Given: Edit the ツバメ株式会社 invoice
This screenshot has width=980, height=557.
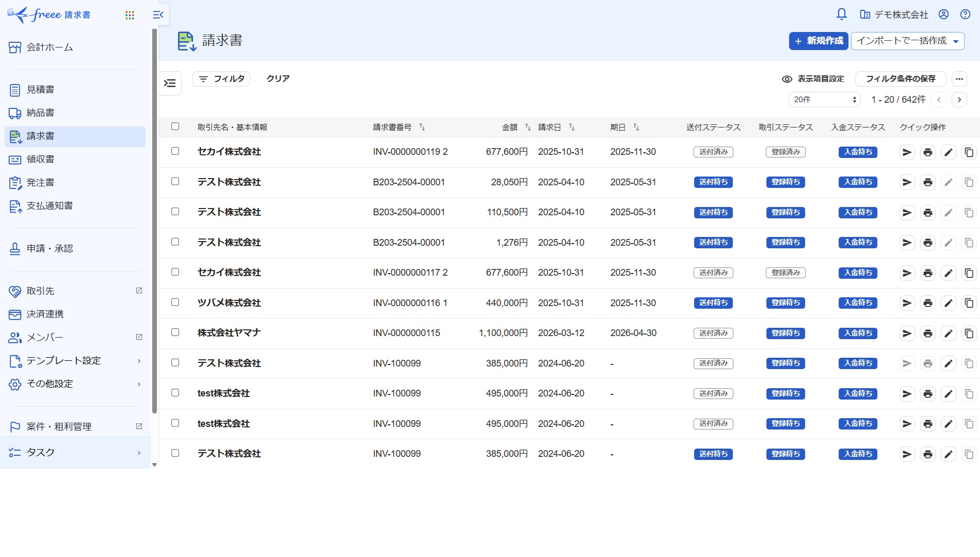Looking at the screenshot, I should 949,303.
